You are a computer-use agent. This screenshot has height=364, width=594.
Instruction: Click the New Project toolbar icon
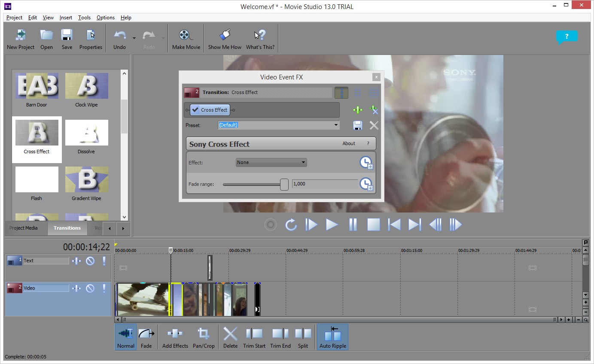[21, 39]
